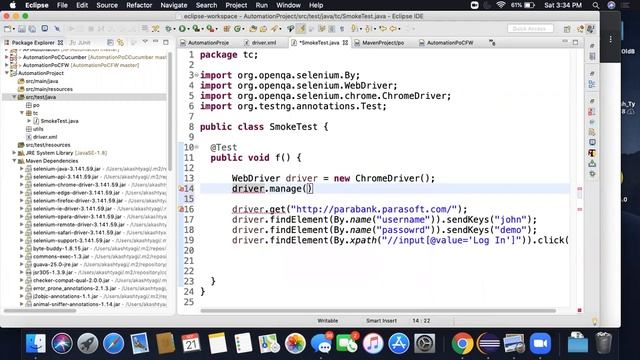Screen dimensions: 640x360
Task: Click the Package Explorer vertical scrollbar
Action: tap(170, 112)
